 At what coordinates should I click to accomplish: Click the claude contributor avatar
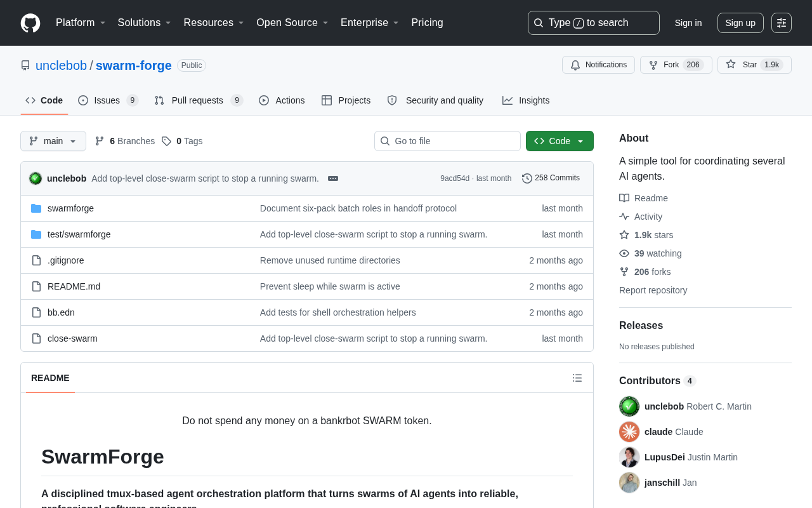[629, 432]
